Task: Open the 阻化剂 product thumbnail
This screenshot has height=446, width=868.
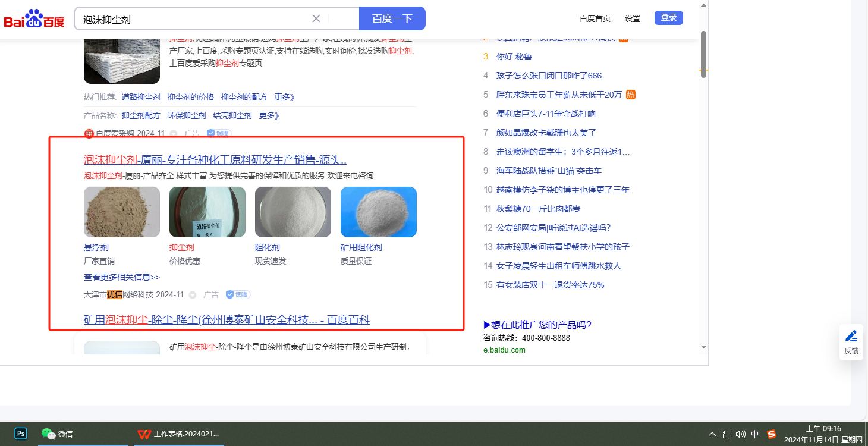Action: point(293,212)
